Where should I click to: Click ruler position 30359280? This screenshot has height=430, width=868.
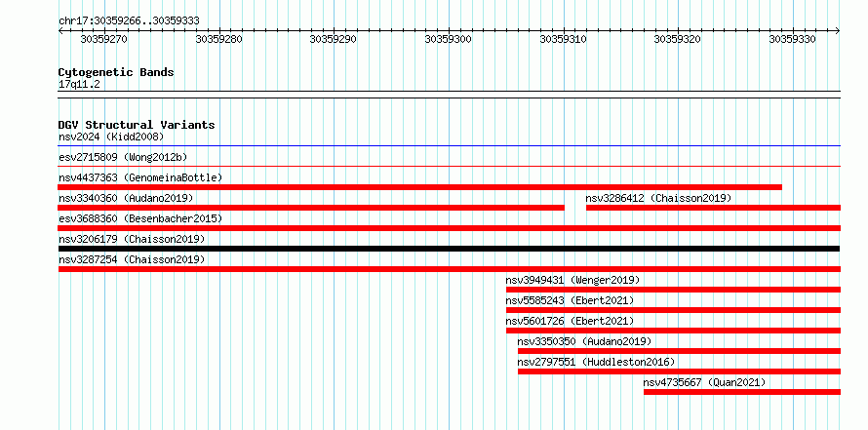click(x=218, y=39)
